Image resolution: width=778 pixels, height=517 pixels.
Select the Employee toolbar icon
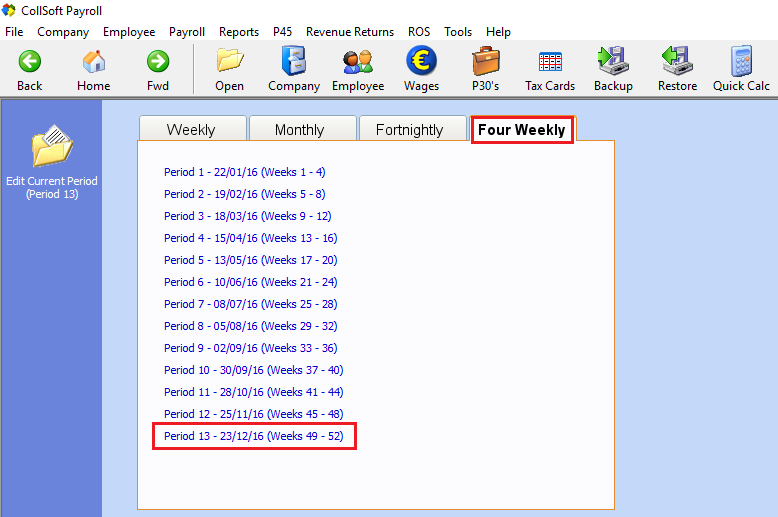point(357,62)
